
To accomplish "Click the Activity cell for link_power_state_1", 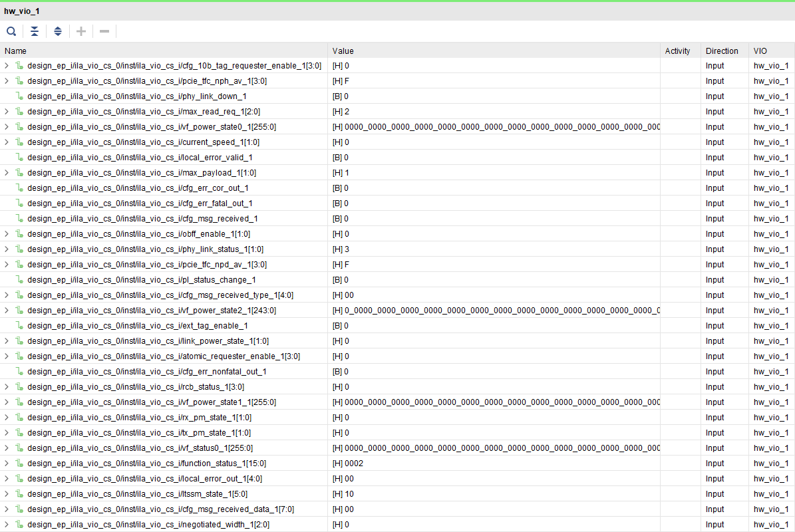I will [x=679, y=341].
